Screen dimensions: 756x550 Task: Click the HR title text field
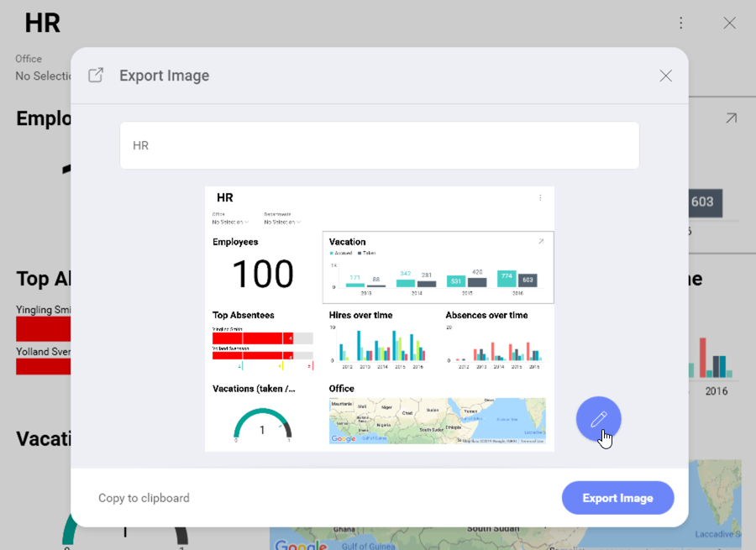(x=379, y=145)
